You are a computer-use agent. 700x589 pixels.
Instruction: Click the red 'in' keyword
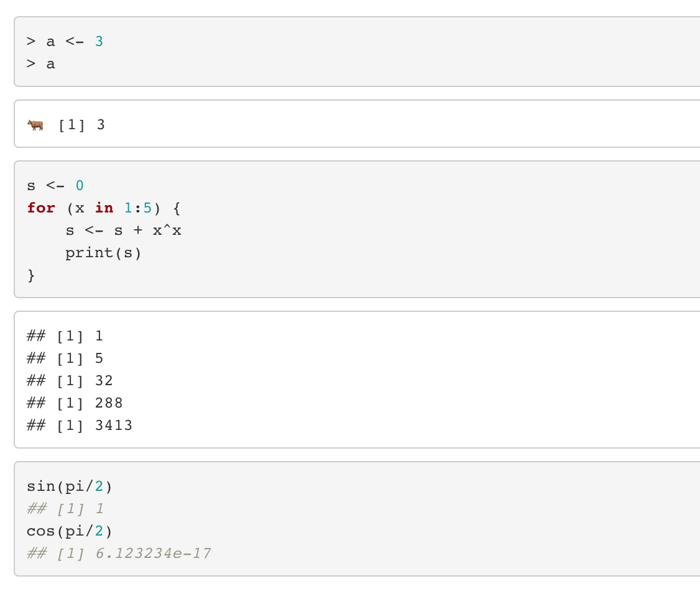tap(104, 208)
